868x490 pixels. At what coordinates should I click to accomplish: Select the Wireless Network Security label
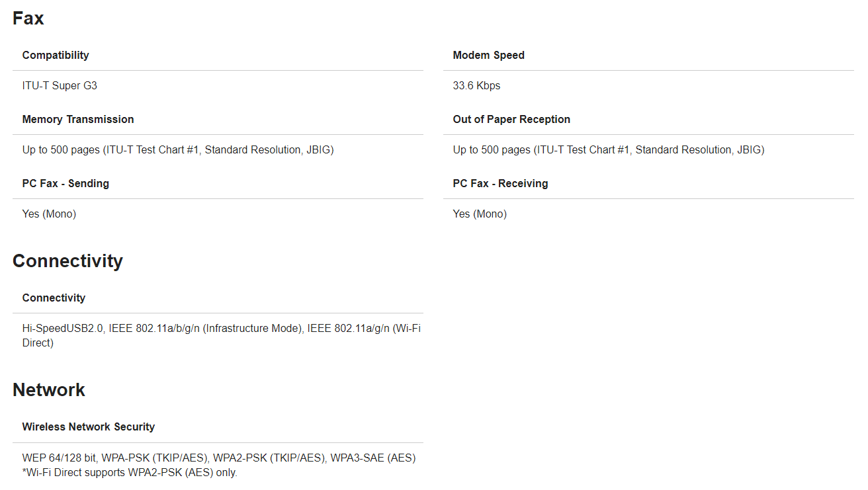(x=89, y=427)
